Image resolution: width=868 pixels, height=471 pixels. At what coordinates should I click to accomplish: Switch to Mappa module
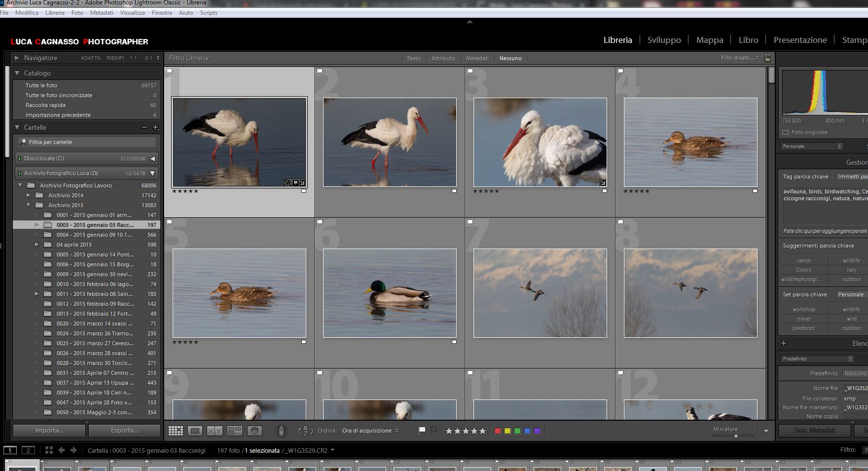(x=710, y=40)
